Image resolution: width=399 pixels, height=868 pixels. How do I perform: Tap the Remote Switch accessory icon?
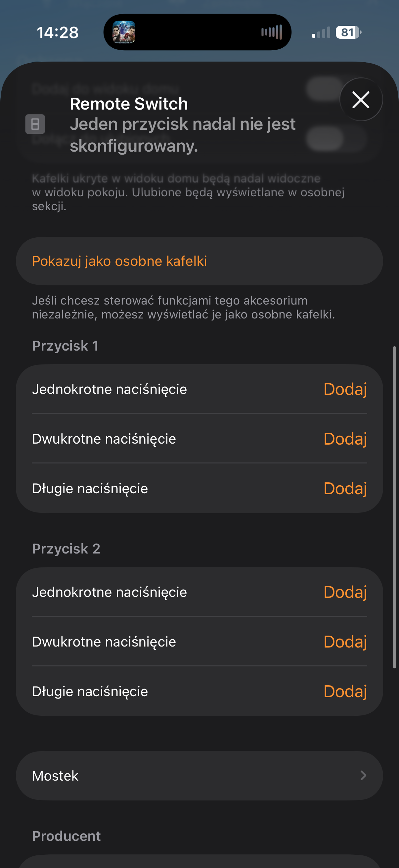35,124
